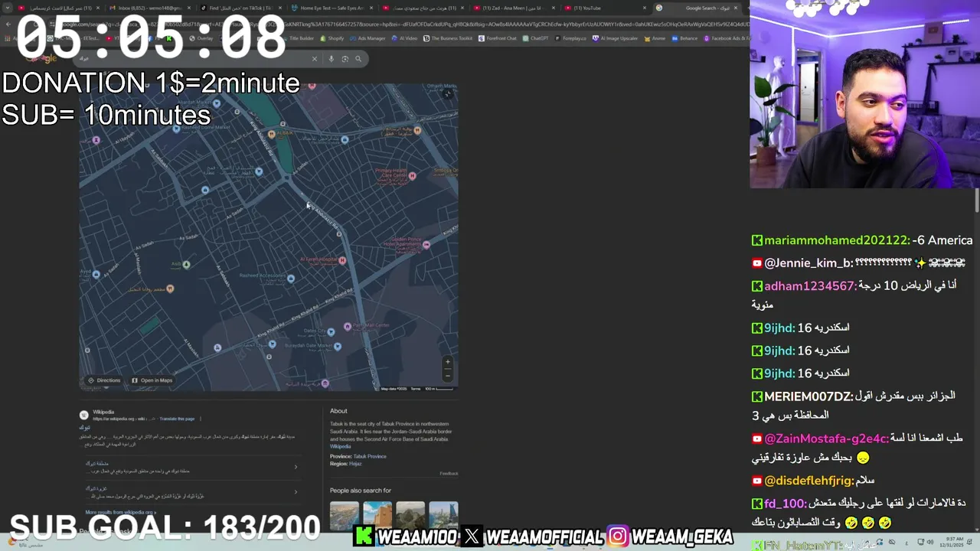The width and height of the screenshot is (980, 551).
Task: Select the Palm Mall Center map pin
Action: 348,326
